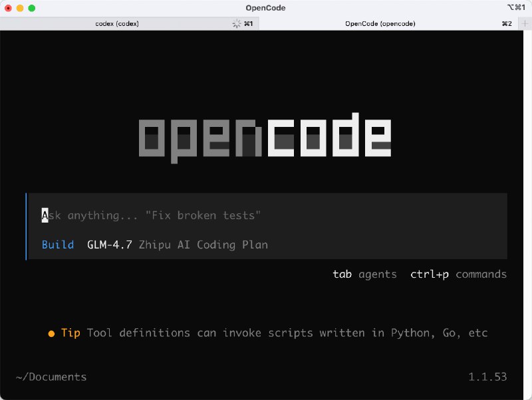532x400 pixels.
Task: Click the Build agent mode label
Action: tap(58, 245)
